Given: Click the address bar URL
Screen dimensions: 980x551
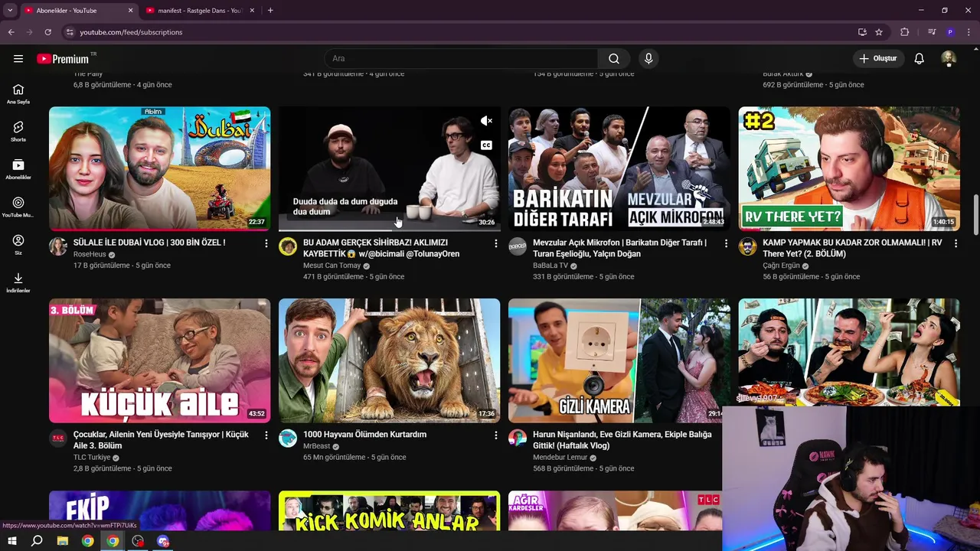Looking at the screenshot, I should (131, 32).
